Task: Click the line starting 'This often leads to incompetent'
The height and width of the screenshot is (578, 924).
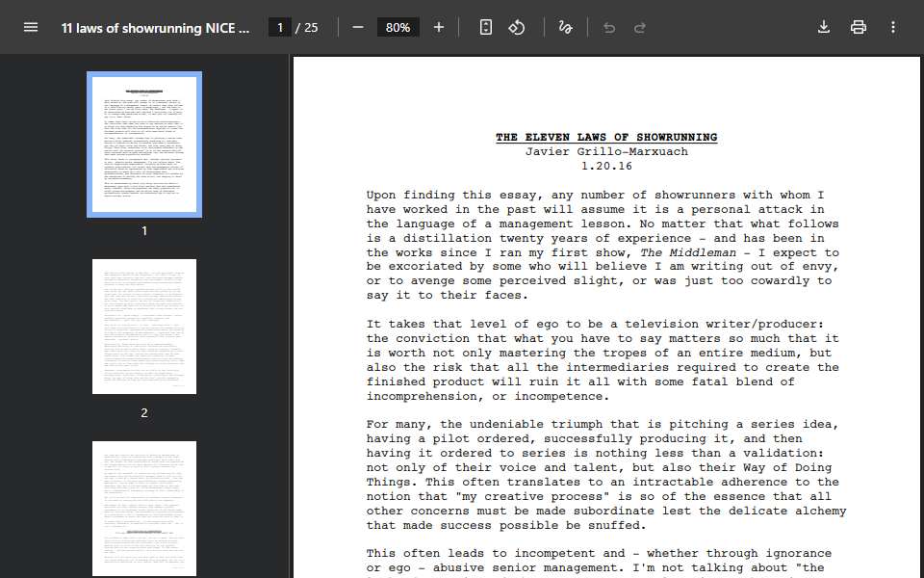Action: (599, 553)
